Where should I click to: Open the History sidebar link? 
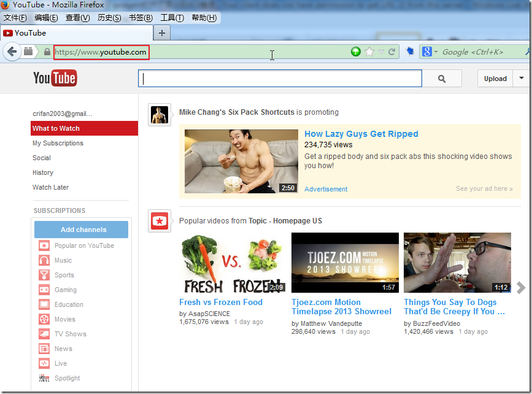pos(43,172)
